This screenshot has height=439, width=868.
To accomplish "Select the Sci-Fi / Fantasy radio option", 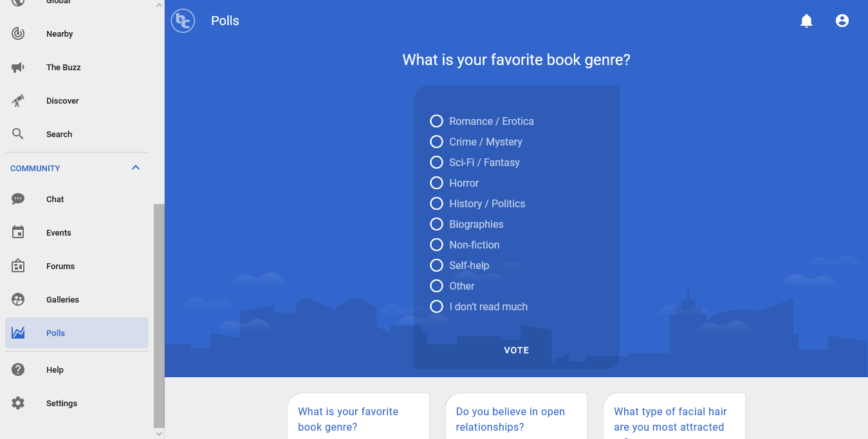I will (x=436, y=162).
